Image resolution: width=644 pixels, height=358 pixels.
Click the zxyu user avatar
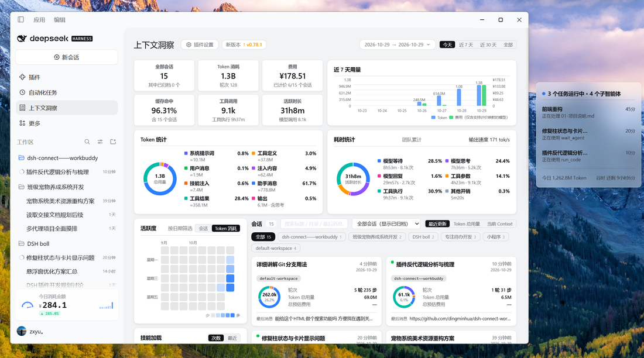coord(21,331)
